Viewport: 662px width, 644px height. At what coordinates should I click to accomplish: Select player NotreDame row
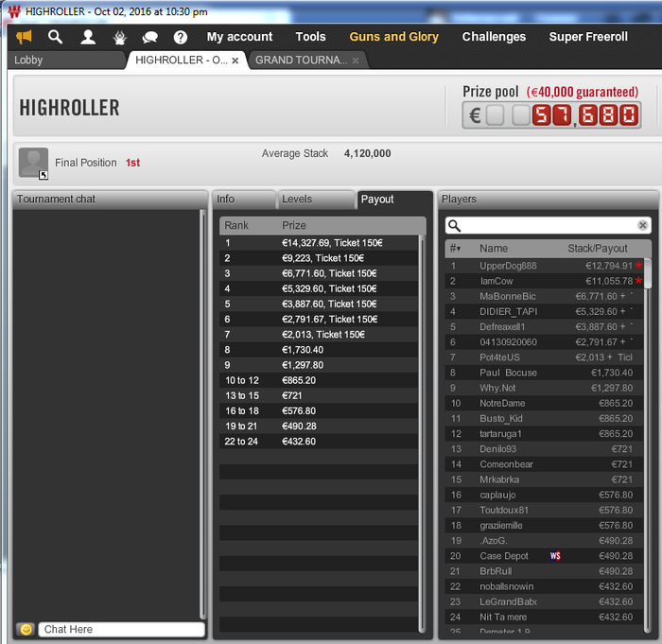tap(544, 403)
